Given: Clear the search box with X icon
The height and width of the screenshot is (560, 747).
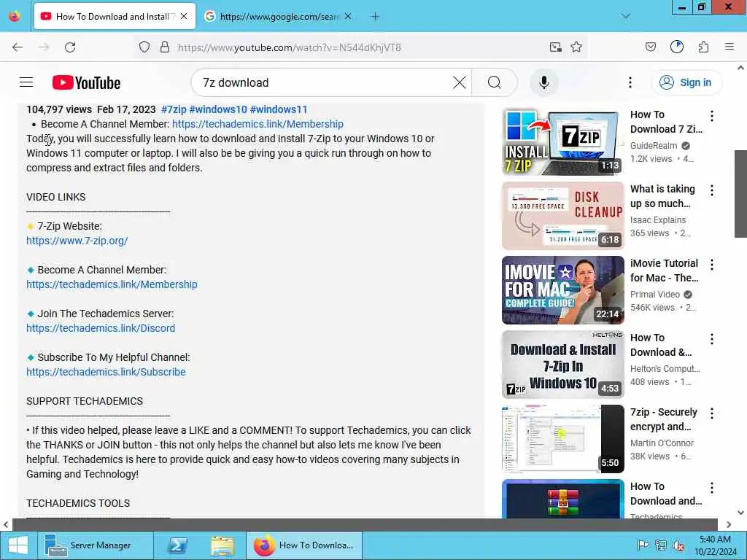Looking at the screenshot, I should coord(460,82).
